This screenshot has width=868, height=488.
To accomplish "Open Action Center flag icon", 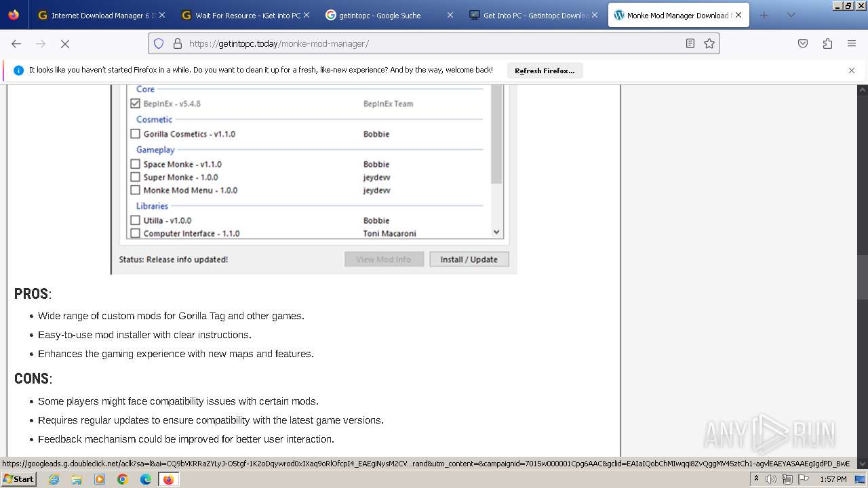I will [803, 479].
